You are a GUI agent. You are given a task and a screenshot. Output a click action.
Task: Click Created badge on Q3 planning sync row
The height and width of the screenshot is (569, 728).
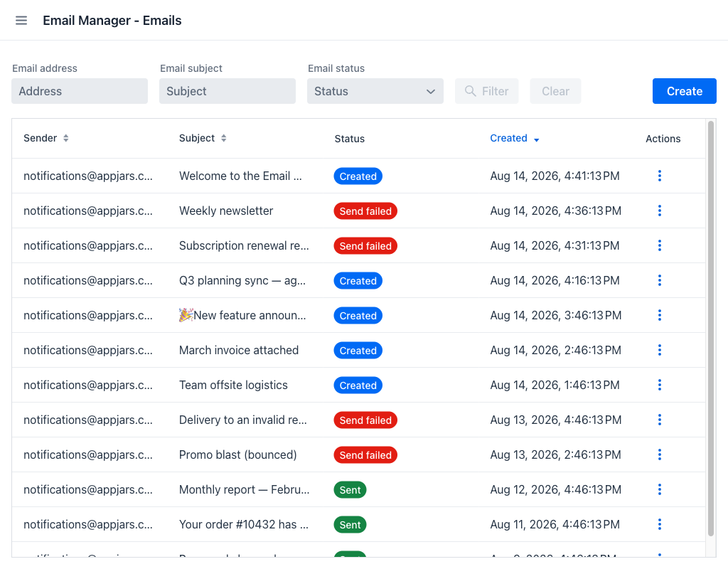pyautogui.click(x=358, y=280)
